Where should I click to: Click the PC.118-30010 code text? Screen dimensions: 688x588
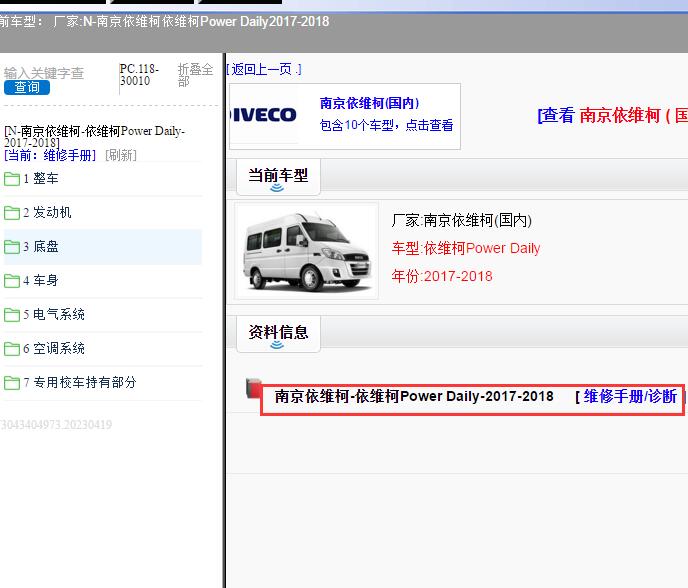(x=139, y=75)
